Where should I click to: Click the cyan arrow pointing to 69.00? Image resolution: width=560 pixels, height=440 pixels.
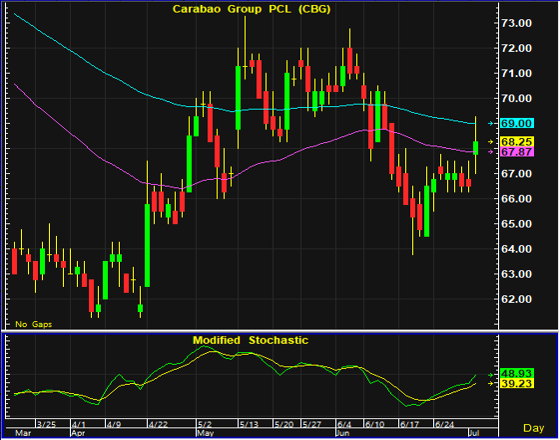pos(490,124)
